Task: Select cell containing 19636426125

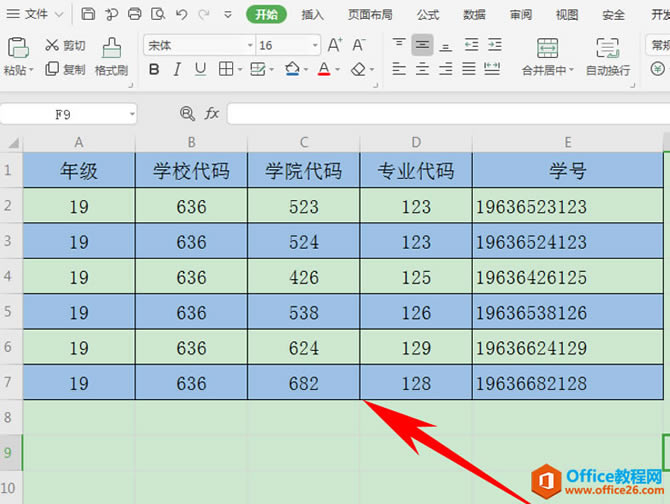Action: 568,276
